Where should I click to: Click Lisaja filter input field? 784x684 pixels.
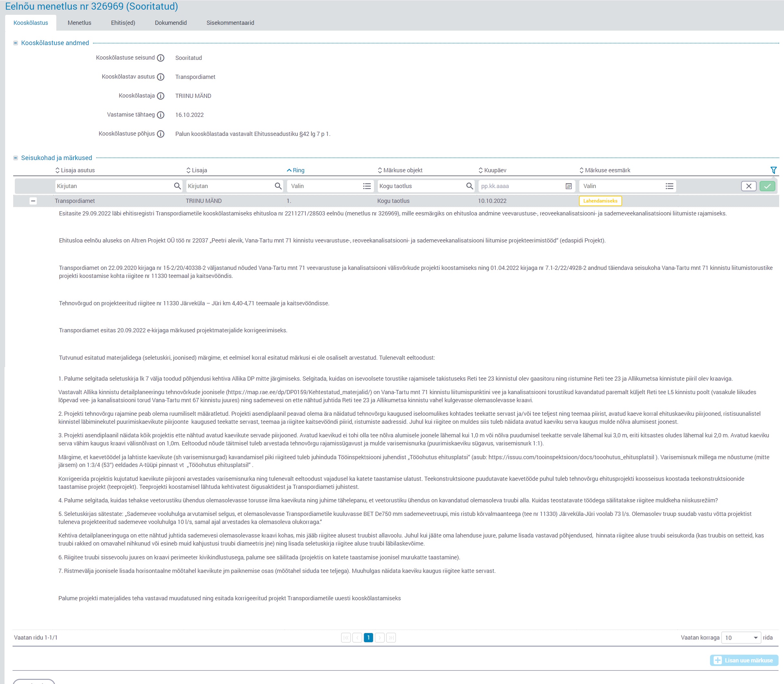tap(235, 186)
